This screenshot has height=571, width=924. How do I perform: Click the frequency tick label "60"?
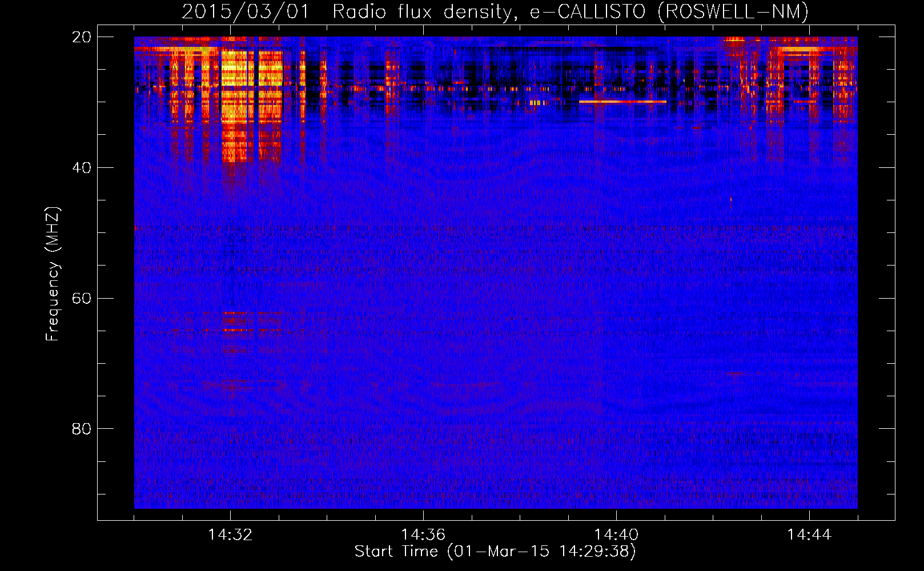82,298
